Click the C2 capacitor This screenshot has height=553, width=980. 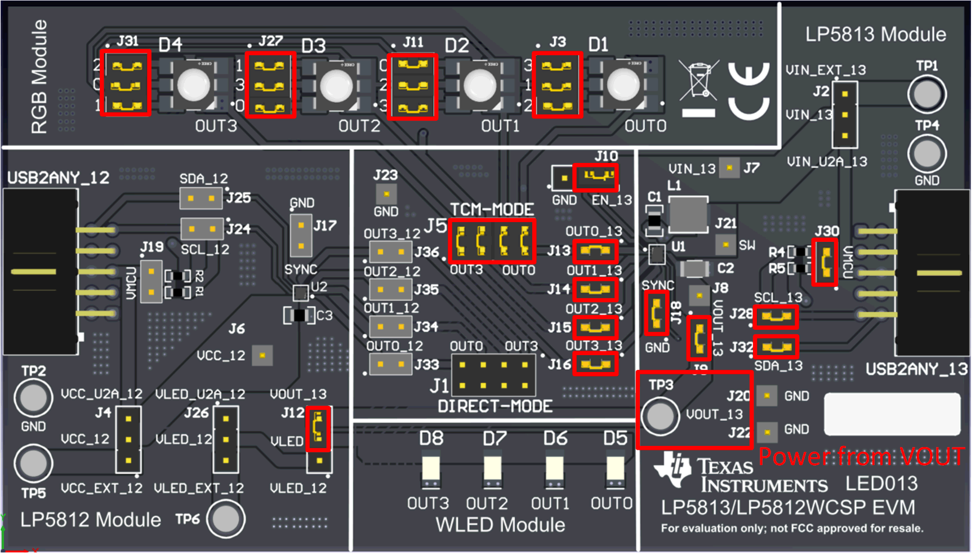696,269
